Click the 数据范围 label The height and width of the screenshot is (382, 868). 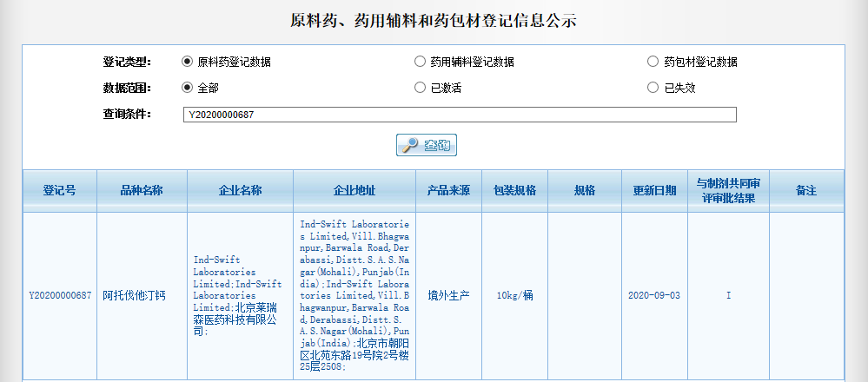pos(127,88)
